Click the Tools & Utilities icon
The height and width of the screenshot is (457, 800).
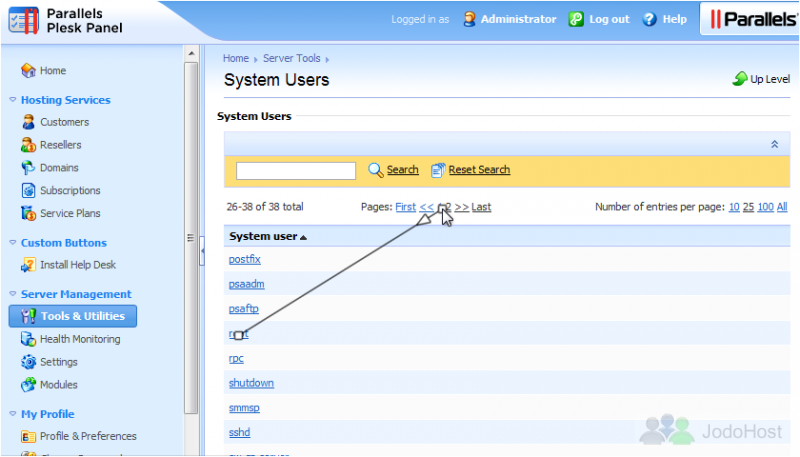coord(28,316)
